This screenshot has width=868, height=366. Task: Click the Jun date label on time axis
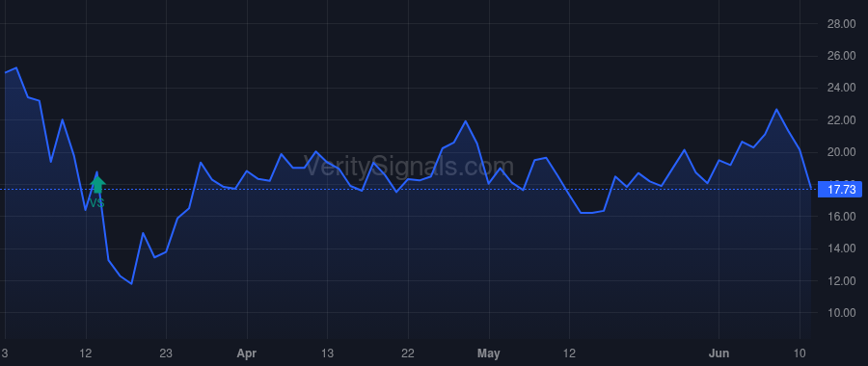pos(719,353)
